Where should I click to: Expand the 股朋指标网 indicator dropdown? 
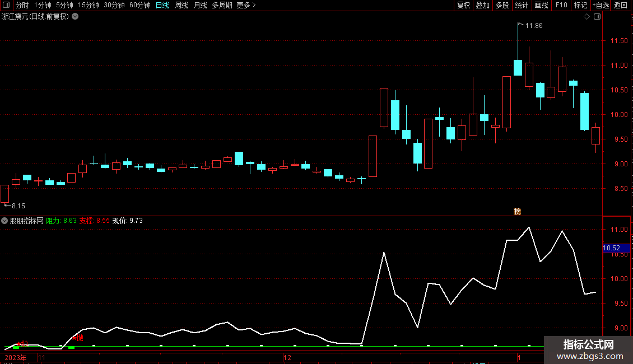point(4,221)
